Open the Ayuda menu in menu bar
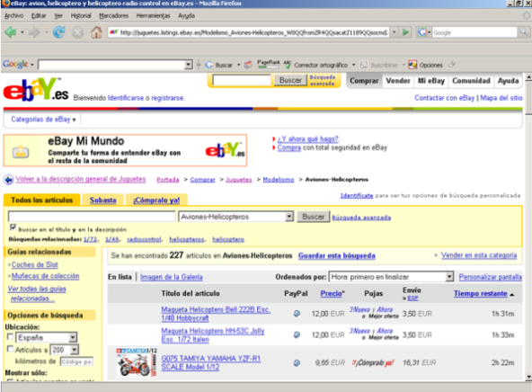532x392 pixels. [186, 15]
